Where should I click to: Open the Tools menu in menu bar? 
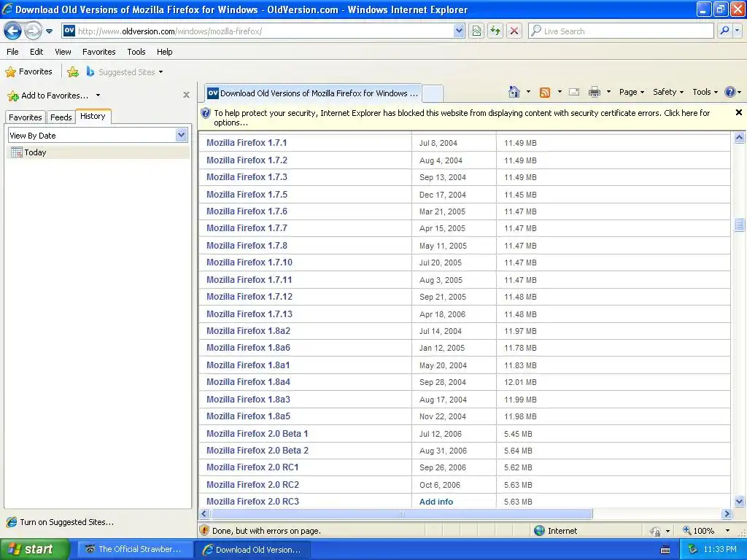pyautogui.click(x=136, y=52)
